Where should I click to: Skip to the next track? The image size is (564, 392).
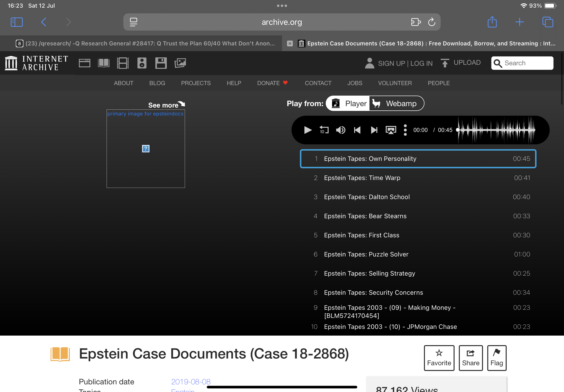[x=374, y=130]
